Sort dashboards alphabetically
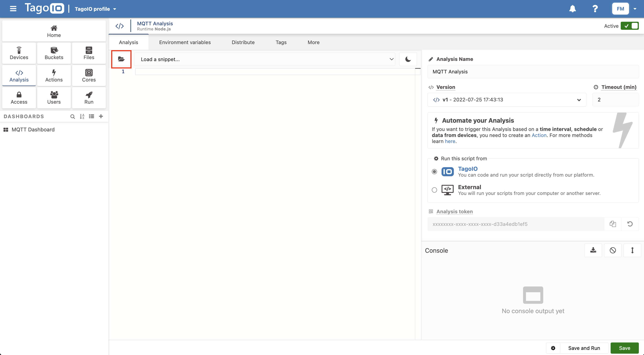Screen dimensions: 644x355 pyautogui.click(x=82, y=116)
